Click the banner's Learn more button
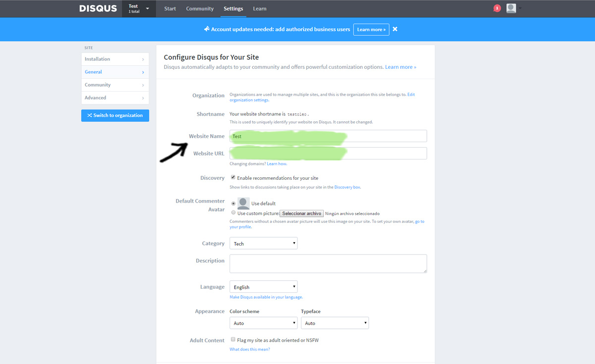This screenshot has width=595, height=364. 371,29
